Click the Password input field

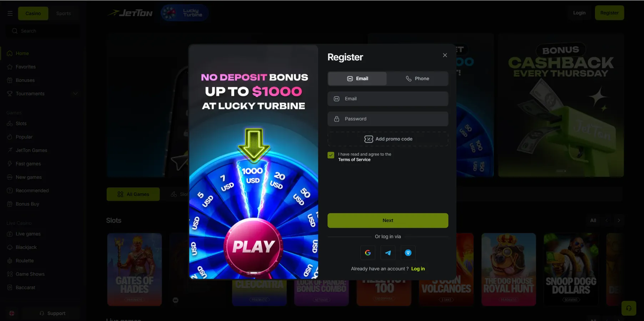click(x=388, y=119)
